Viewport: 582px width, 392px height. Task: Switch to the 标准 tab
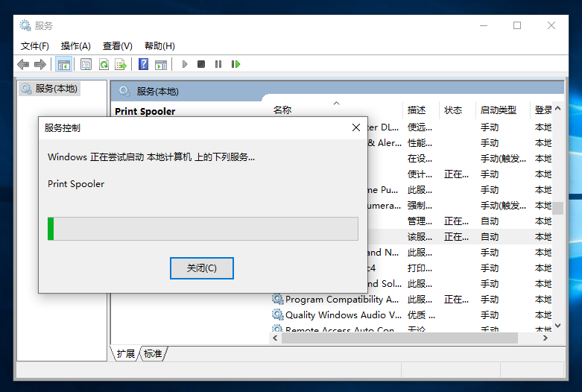(153, 354)
